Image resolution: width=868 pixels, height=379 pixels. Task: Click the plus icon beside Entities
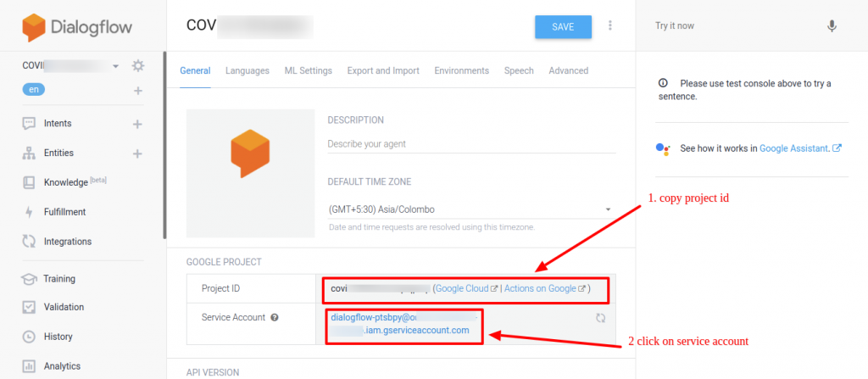pos(138,153)
